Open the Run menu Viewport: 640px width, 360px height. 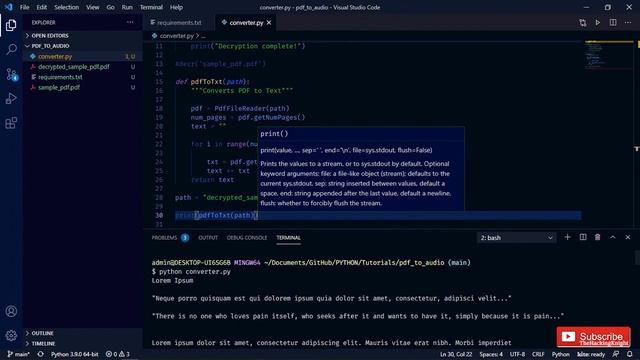pyautogui.click(x=127, y=7)
